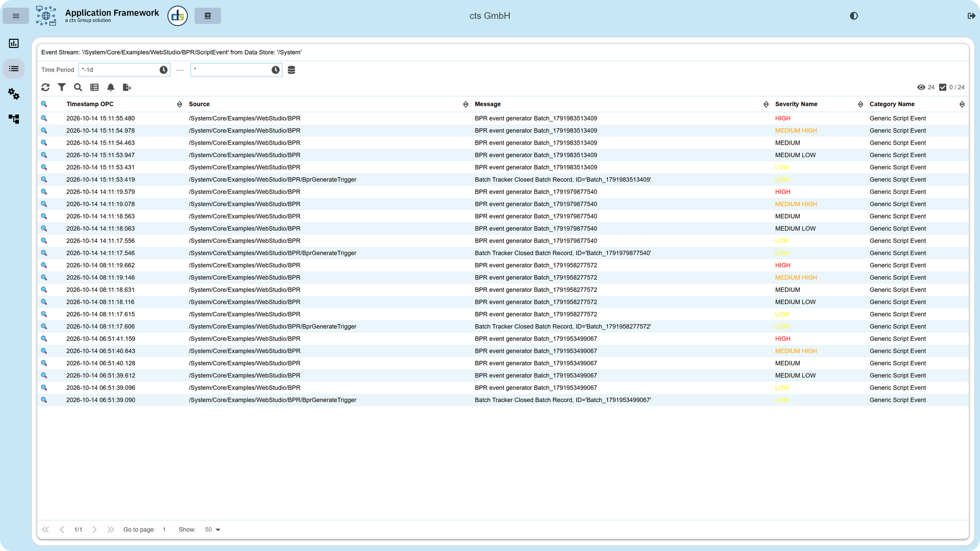The height and width of the screenshot is (551, 980).
Task: Open the settings gears icon in sidebar
Action: 14,94
